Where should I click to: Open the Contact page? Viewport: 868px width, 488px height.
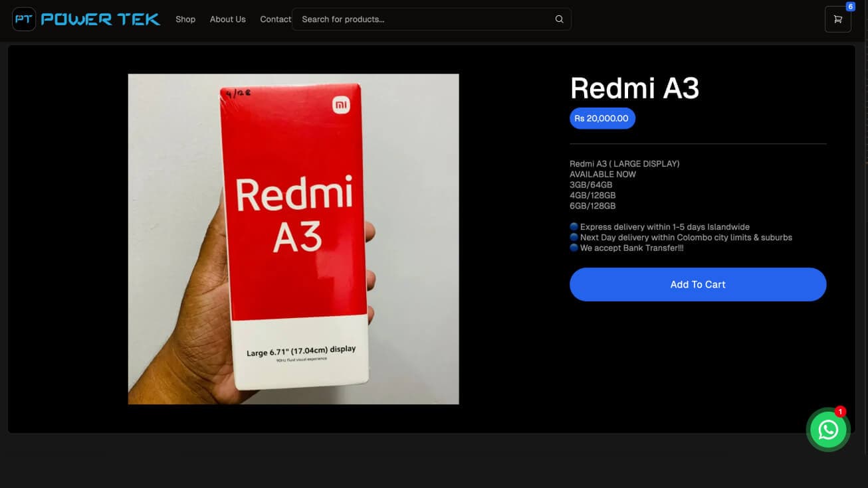click(x=275, y=19)
